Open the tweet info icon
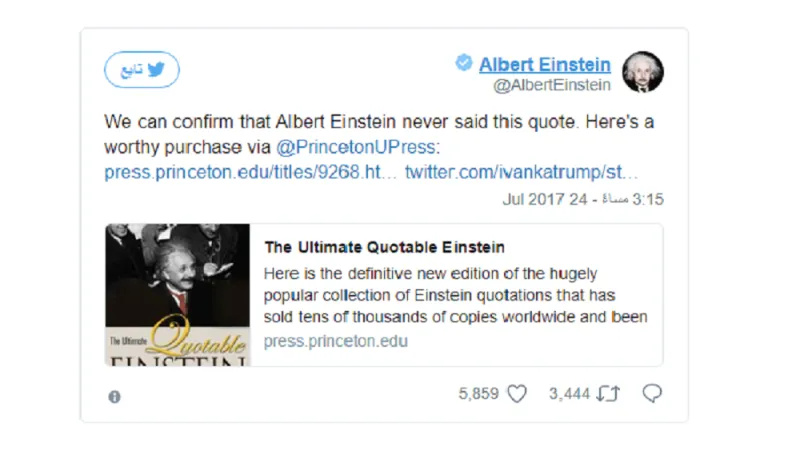 [114, 396]
